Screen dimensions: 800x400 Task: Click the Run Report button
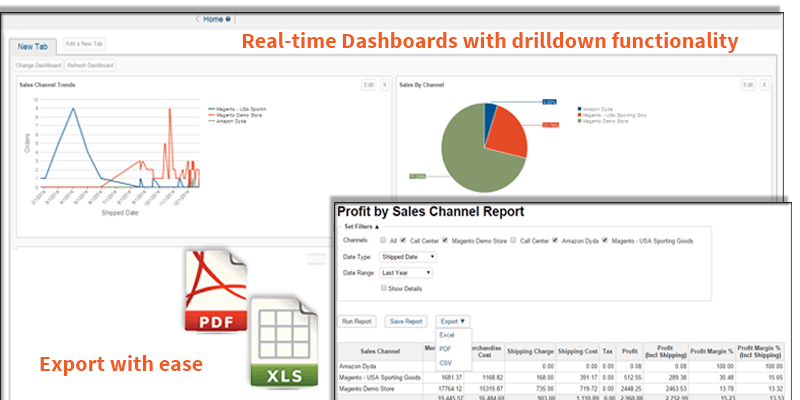[357, 321]
